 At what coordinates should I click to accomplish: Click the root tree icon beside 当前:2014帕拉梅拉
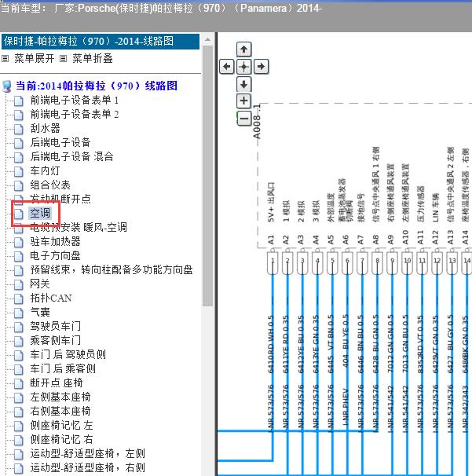[7, 86]
